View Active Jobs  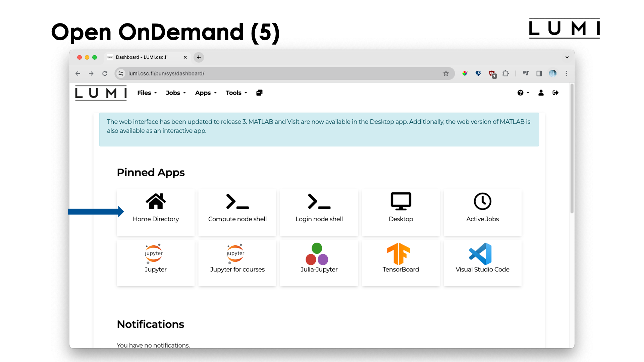482,213
